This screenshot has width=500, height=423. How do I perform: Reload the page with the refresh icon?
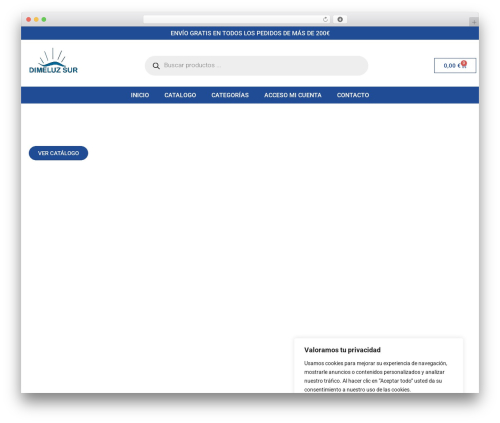(x=325, y=20)
